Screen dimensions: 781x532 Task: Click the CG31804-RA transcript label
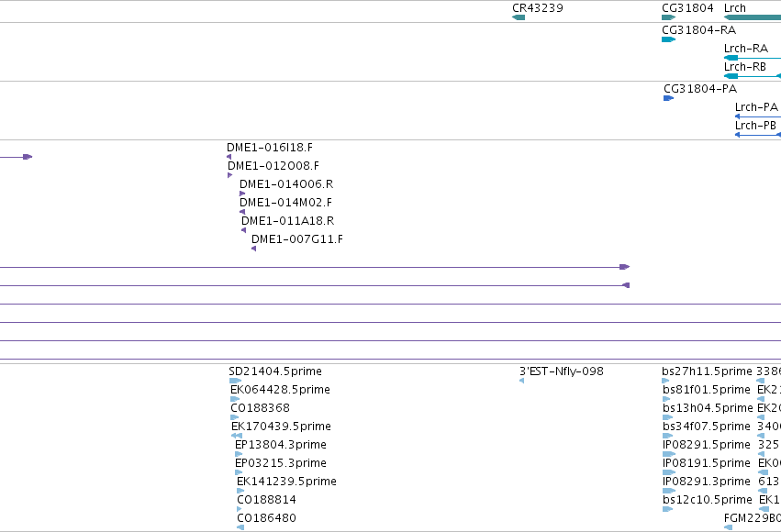[698, 30]
